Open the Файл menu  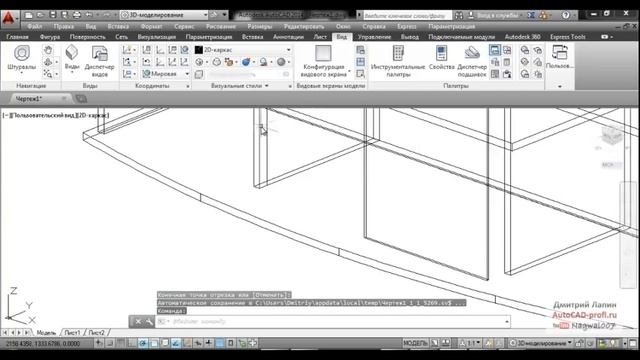pos(35,27)
